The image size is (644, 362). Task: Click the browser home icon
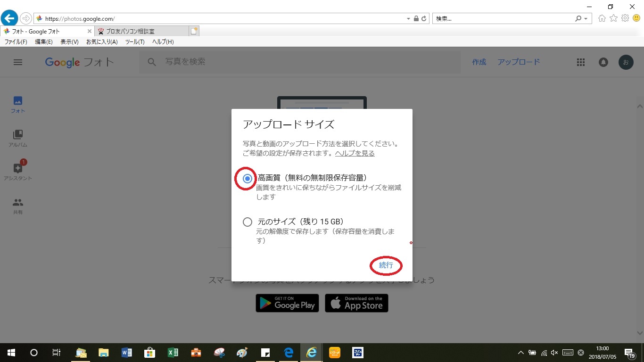602,18
